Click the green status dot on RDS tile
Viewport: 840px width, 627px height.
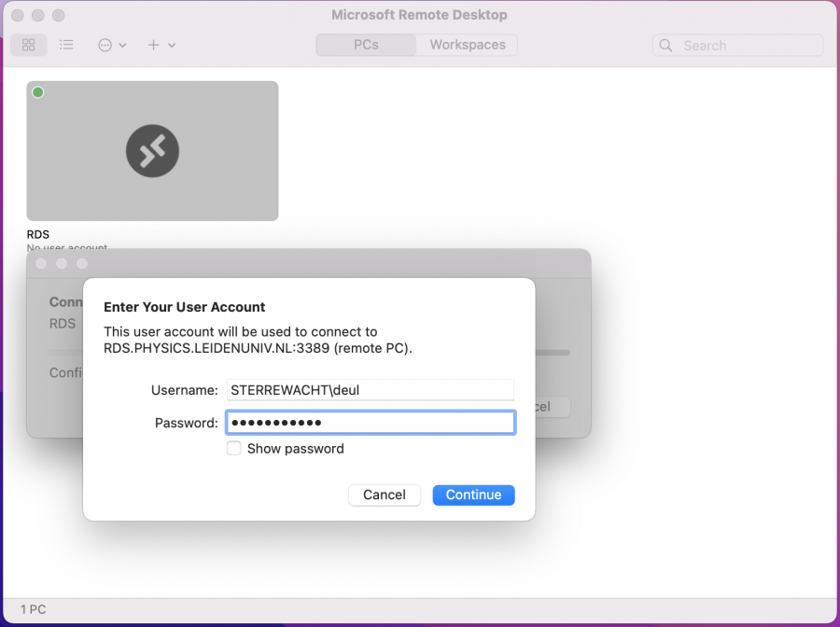point(37,92)
